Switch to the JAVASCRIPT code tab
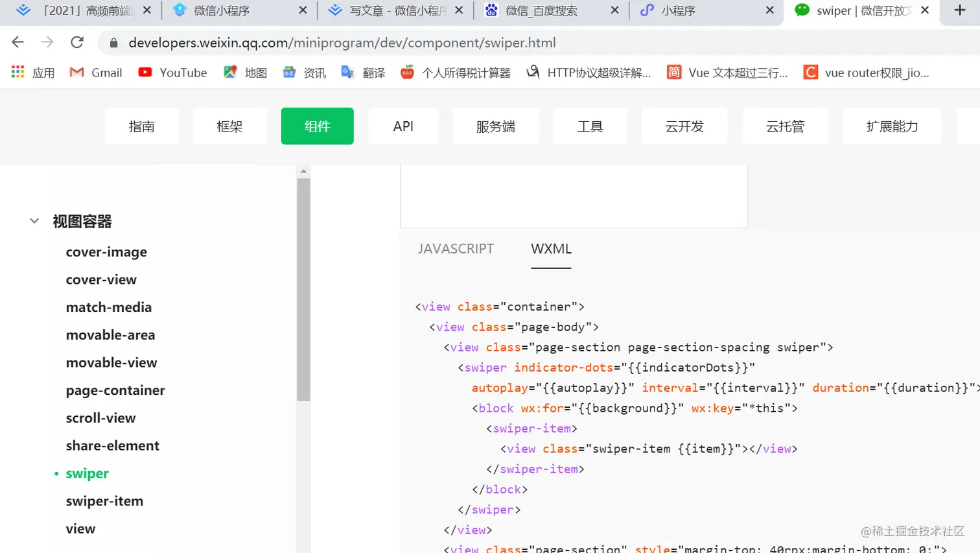The height and width of the screenshot is (553, 980). (456, 249)
